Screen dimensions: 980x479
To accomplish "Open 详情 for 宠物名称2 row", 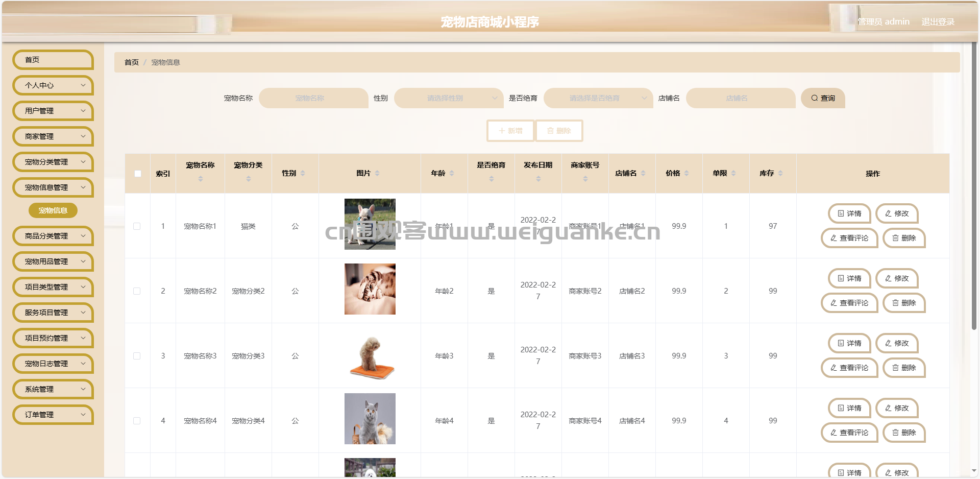I will [849, 278].
